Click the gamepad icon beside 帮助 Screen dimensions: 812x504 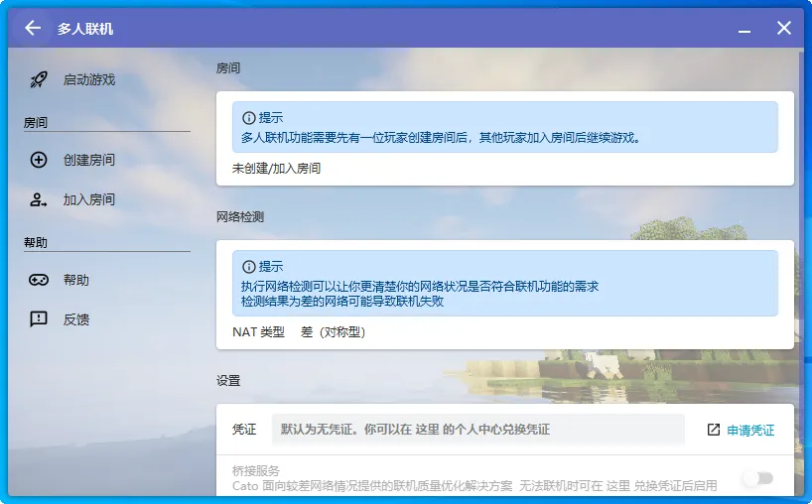click(x=39, y=280)
